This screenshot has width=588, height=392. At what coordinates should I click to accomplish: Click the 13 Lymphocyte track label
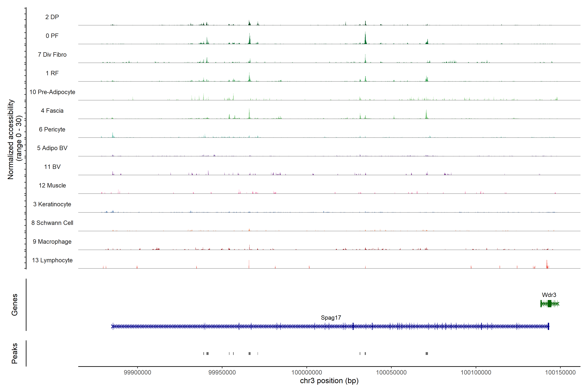pyautogui.click(x=52, y=260)
